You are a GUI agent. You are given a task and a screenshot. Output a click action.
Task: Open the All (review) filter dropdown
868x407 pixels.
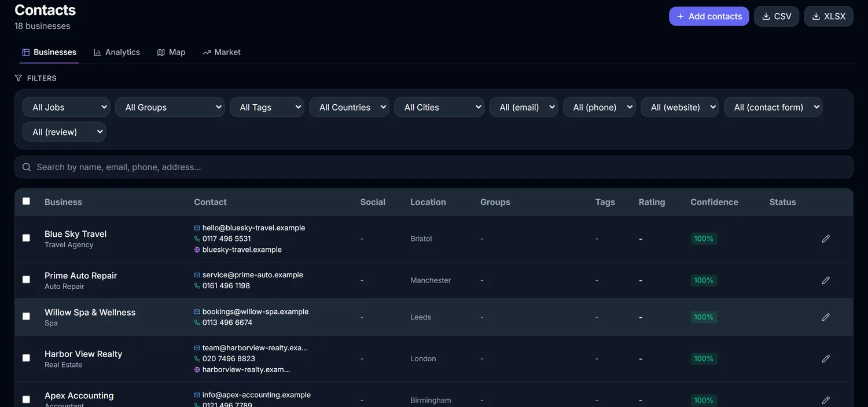(64, 132)
